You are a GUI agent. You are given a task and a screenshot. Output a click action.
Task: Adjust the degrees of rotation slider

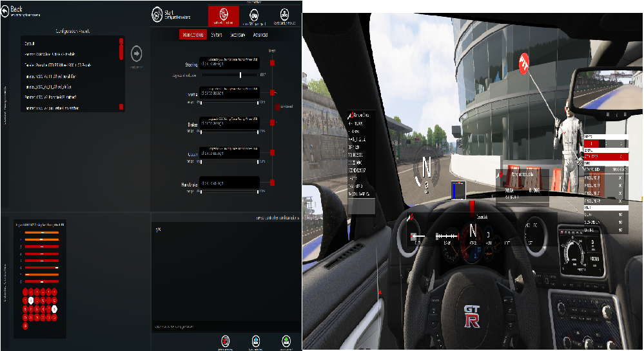[230, 75]
